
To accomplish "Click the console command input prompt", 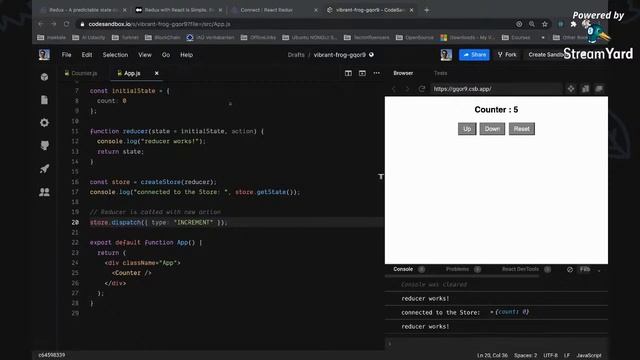I will 496,344.
